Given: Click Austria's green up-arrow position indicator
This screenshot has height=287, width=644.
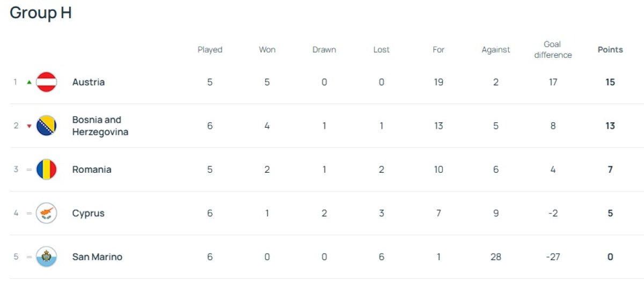Looking at the screenshot, I should (x=29, y=82).
